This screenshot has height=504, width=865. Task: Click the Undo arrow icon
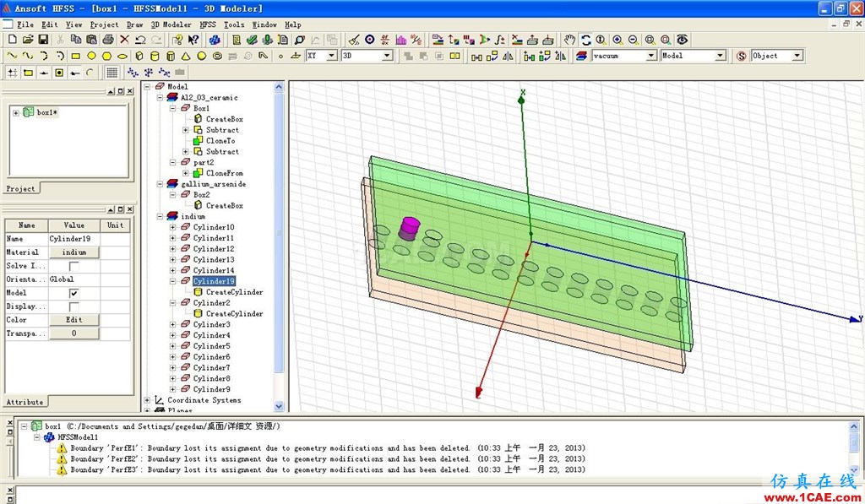point(140,40)
